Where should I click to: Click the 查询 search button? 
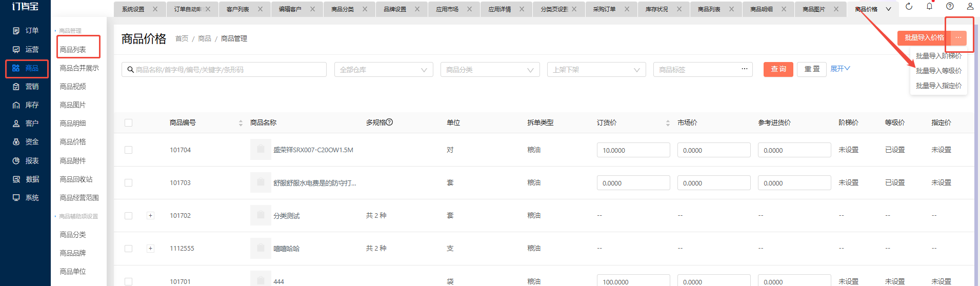778,69
